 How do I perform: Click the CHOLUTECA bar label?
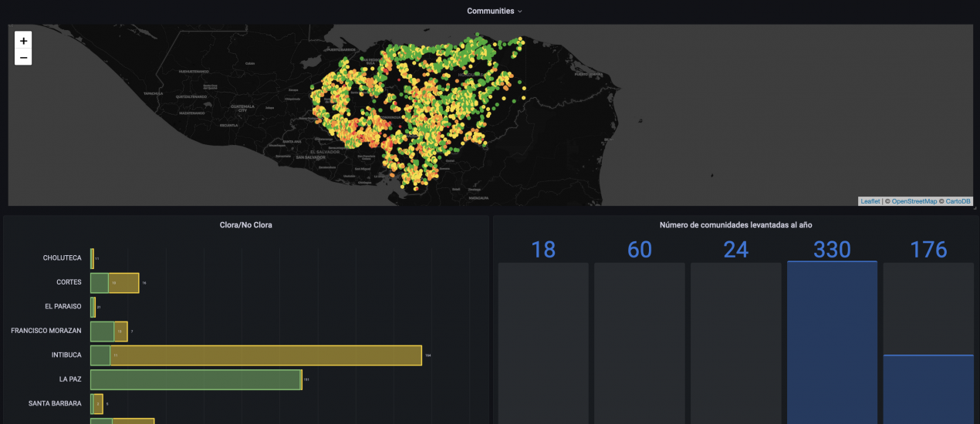(62, 257)
